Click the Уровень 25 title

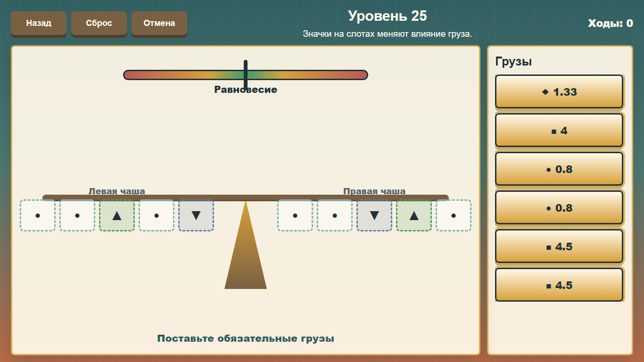tap(388, 16)
